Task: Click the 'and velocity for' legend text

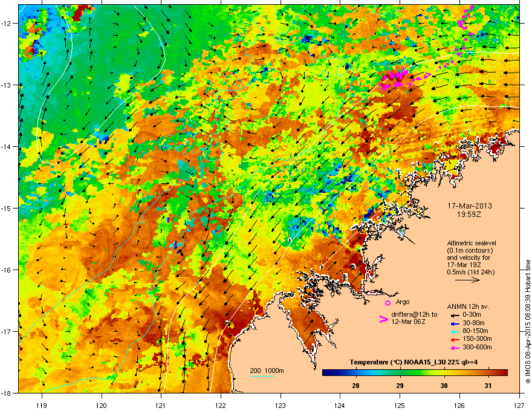Action: click(x=467, y=258)
